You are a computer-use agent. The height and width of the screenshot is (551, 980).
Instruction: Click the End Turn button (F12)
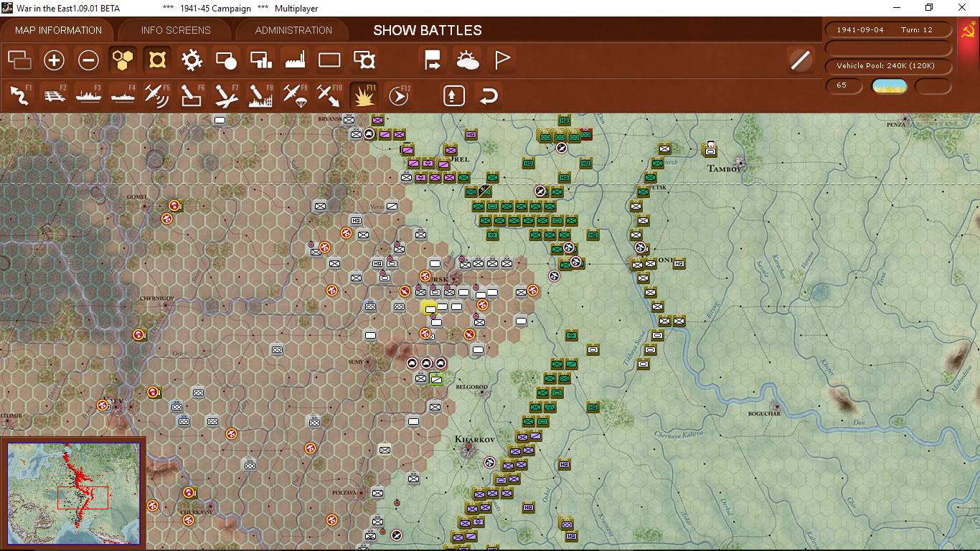click(398, 95)
